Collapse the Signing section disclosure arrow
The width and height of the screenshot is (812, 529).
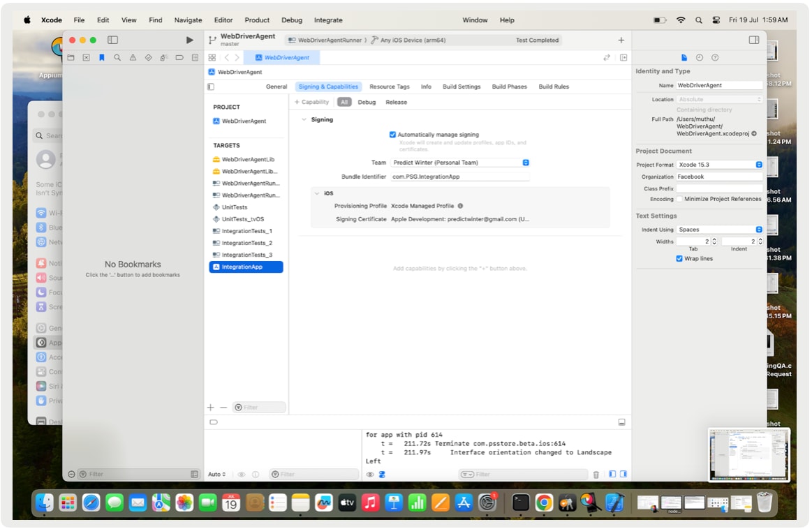(x=304, y=120)
